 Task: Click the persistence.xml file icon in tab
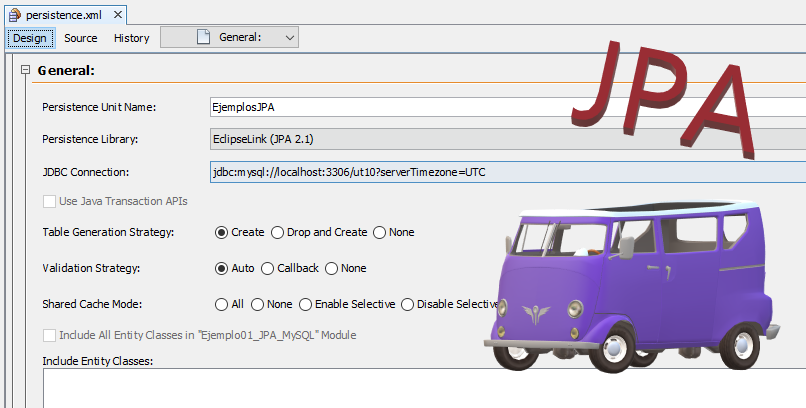(x=15, y=15)
